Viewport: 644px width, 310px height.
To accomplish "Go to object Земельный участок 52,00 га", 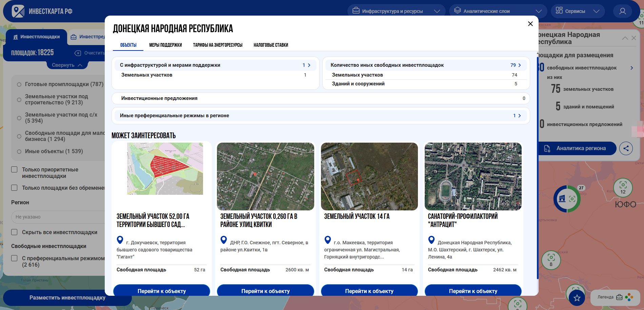I will coord(162,290).
